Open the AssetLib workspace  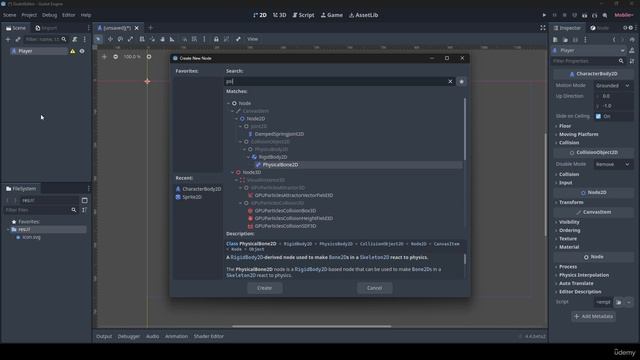363,15
